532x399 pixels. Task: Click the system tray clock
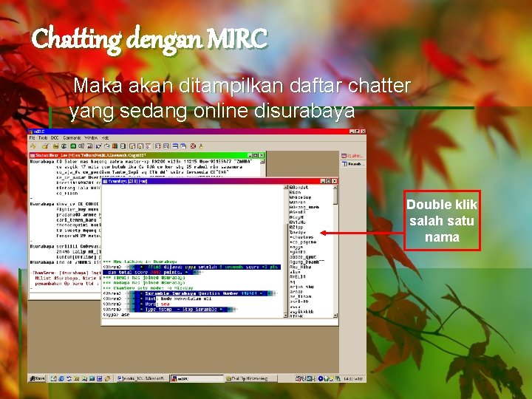pos(353,378)
